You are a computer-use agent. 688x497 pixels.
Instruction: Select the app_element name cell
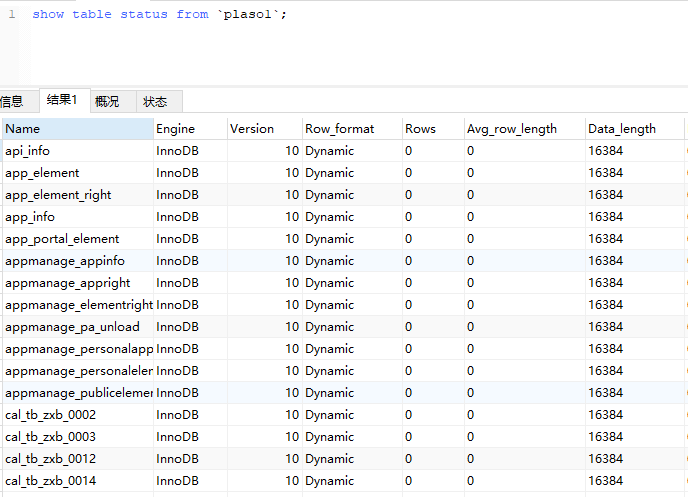[x=78, y=173]
